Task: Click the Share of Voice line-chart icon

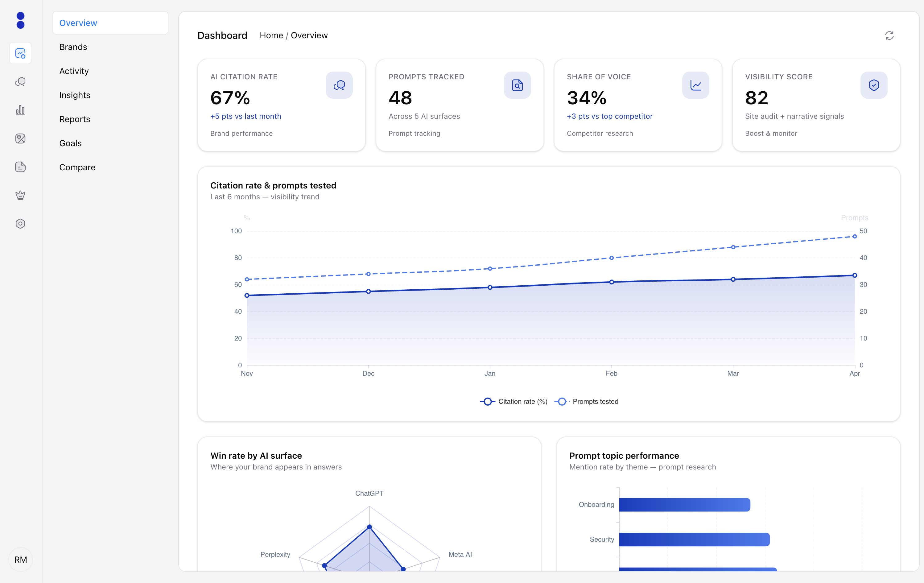Action: tap(696, 85)
